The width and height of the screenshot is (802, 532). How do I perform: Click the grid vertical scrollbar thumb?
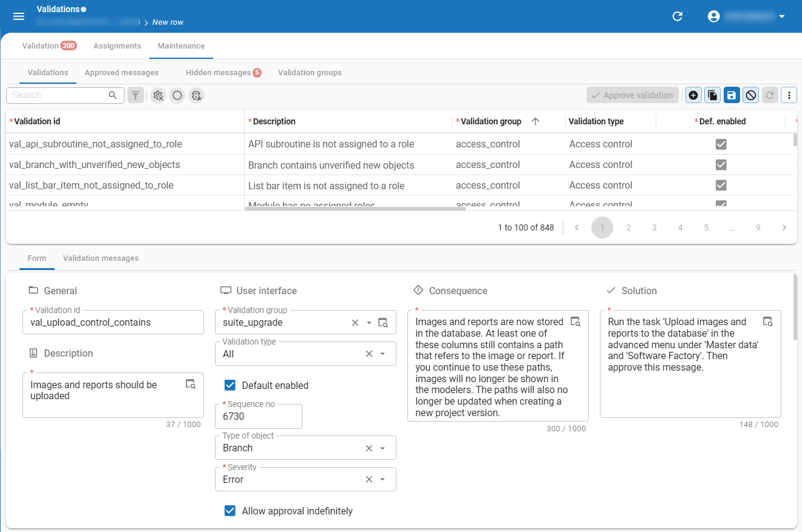(795, 140)
